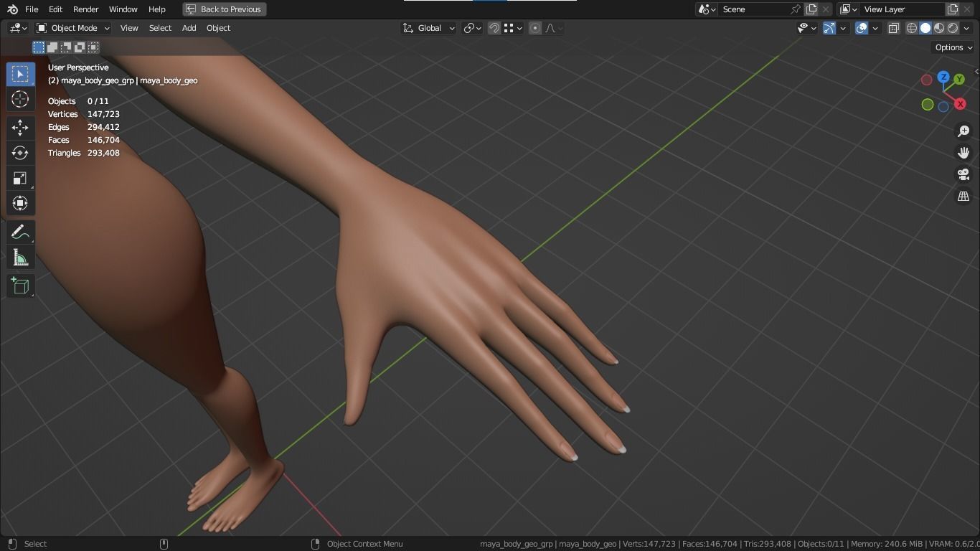Toggle X-Ray view
The width and height of the screenshot is (980, 551).
pyautogui.click(x=894, y=28)
